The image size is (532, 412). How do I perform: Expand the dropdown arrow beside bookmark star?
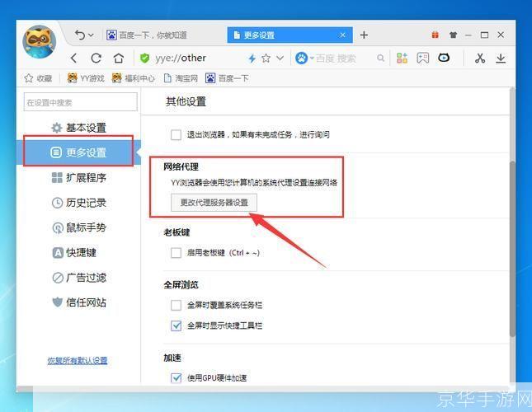coord(280,59)
